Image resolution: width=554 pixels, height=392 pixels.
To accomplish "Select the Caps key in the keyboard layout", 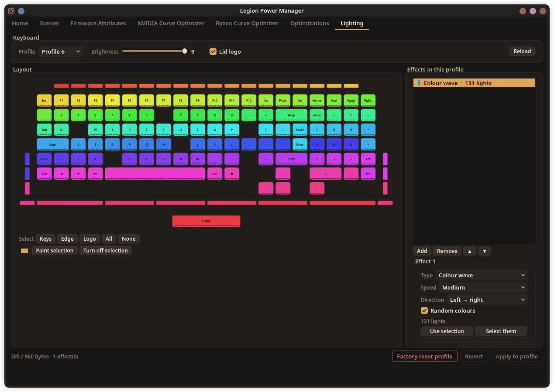I will [x=53, y=144].
